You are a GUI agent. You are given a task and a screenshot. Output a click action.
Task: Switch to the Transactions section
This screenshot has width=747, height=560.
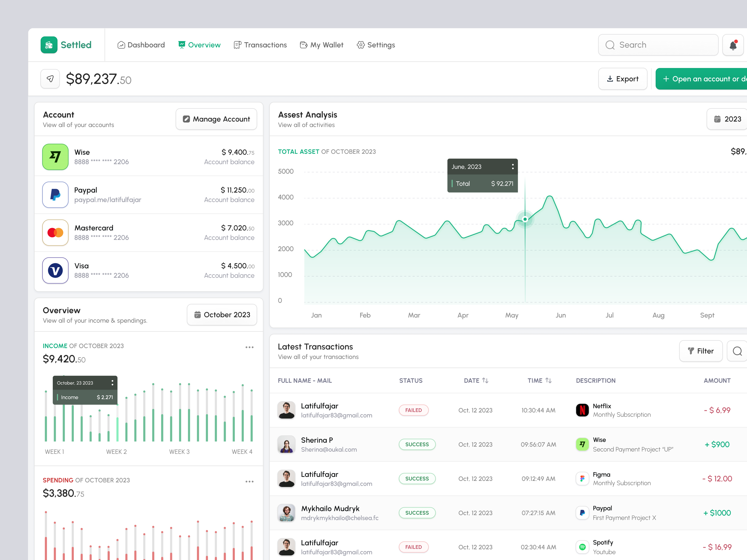(x=260, y=45)
